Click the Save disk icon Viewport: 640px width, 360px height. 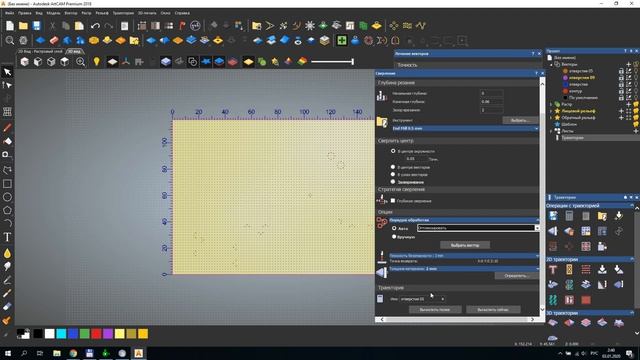[x=37, y=26]
